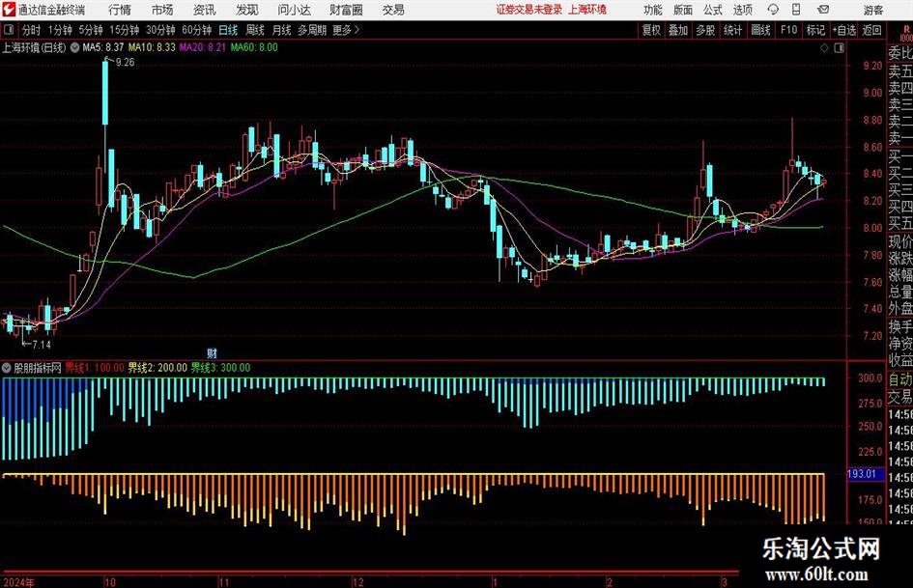
Task: Click the 复权 toolbar button
Action: click(x=651, y=30)
